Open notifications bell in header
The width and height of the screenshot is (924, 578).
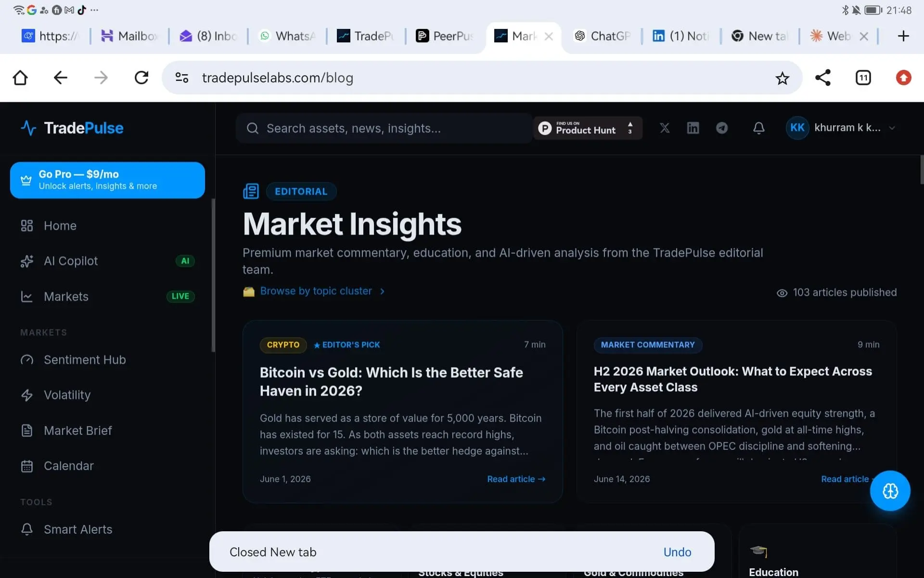click(x=759, y=128)
